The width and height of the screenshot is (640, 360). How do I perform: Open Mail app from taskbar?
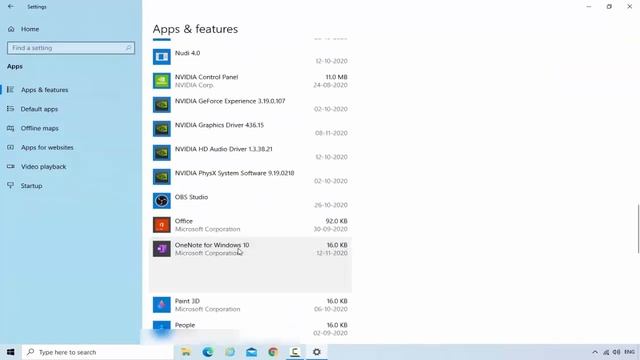251,352
